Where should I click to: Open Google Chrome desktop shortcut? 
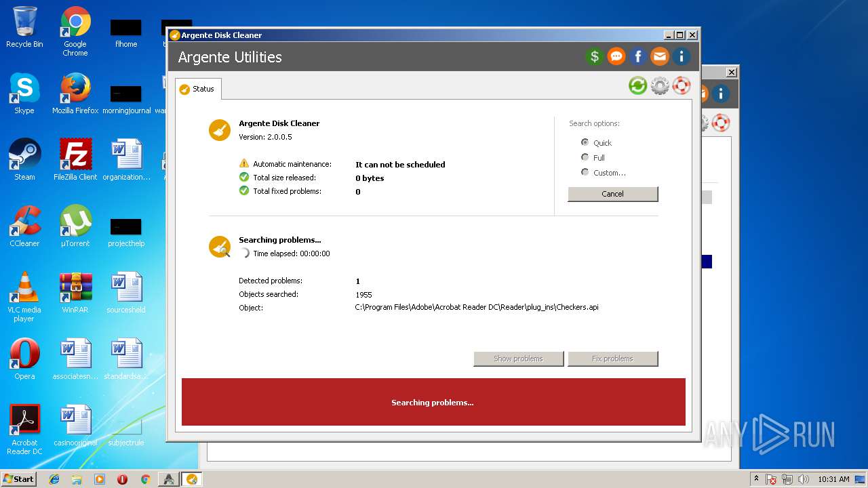[x=75, y=31]
